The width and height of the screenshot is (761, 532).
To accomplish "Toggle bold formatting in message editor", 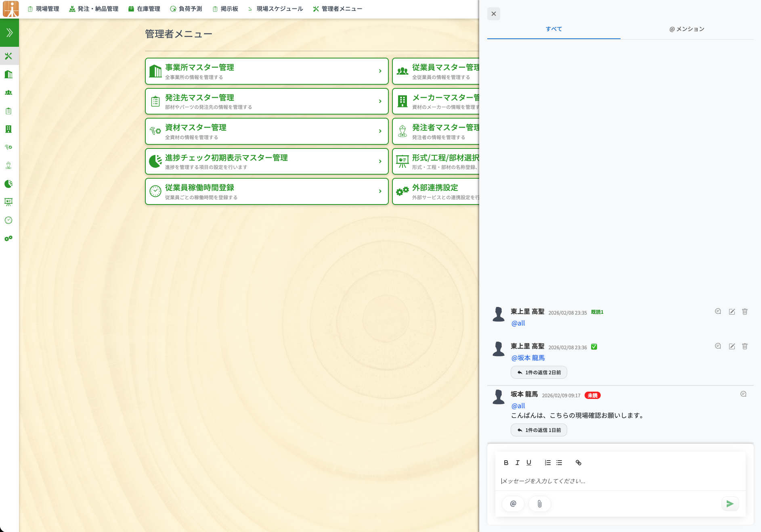I will click(506, 463).
